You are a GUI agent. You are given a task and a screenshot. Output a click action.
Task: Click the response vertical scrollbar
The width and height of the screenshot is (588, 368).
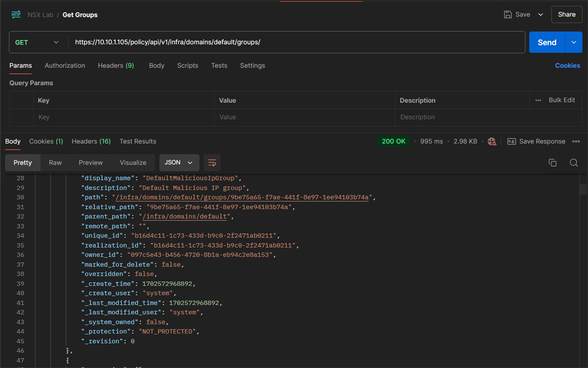[x=583, y=189]
